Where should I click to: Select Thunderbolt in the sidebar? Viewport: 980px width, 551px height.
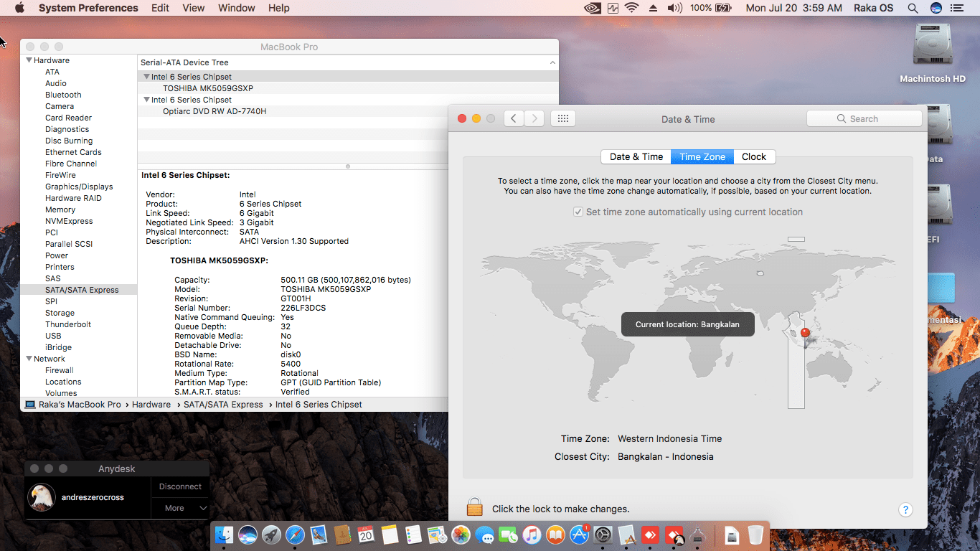[68, 324]
